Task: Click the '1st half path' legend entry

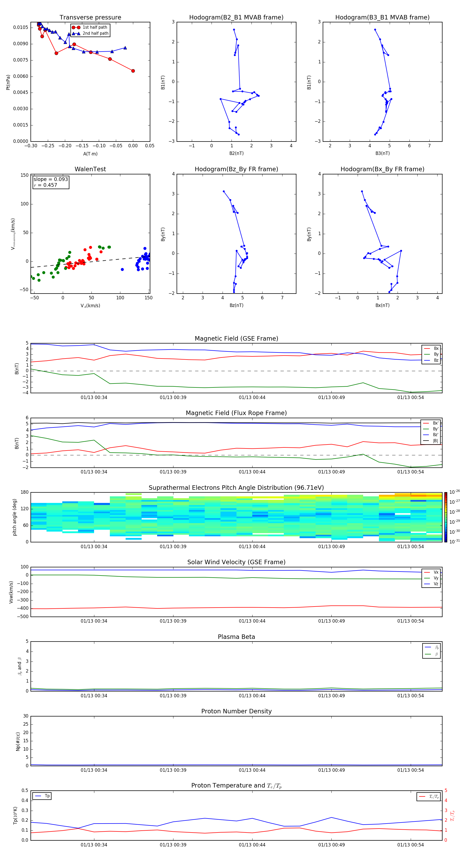Action: click(x=90, y=27)
